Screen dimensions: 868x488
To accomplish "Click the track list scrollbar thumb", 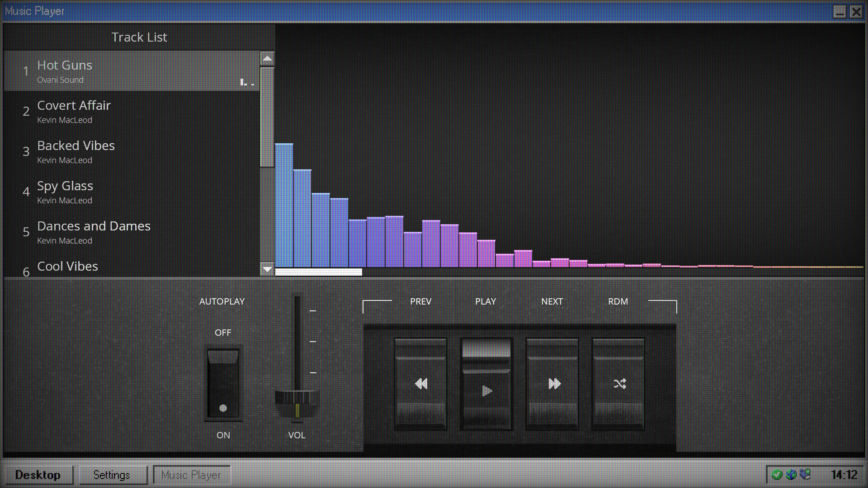I will coord(267,117).
